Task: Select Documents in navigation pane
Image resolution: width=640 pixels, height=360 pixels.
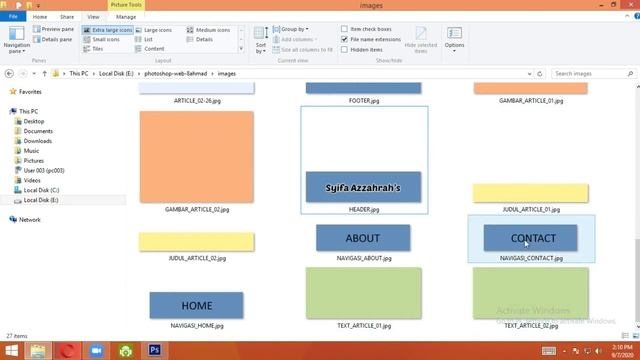Action: point(38,131)
